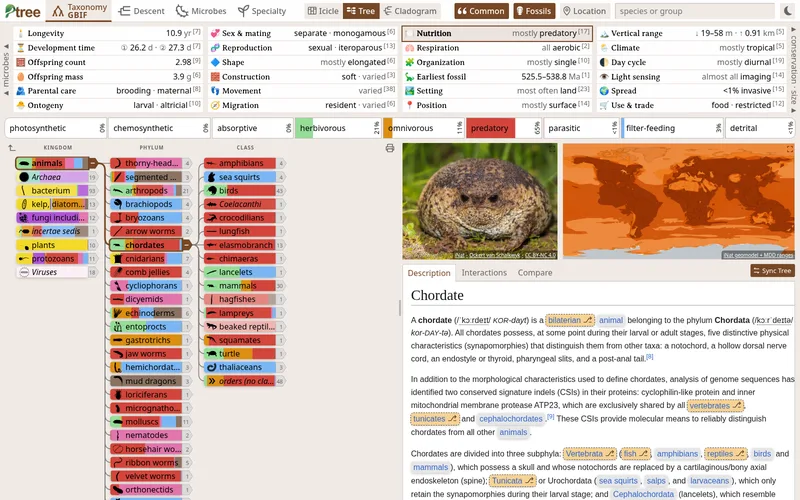This screenshot has width=800, height=500.
Task: Click the Longevity trait icon
Action: pyautogui.click(x=20, y=33)
